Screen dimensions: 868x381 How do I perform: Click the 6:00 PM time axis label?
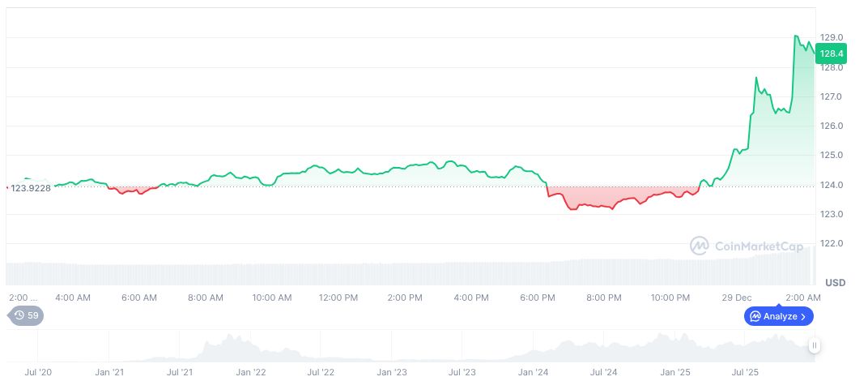(x=538, y=298)
